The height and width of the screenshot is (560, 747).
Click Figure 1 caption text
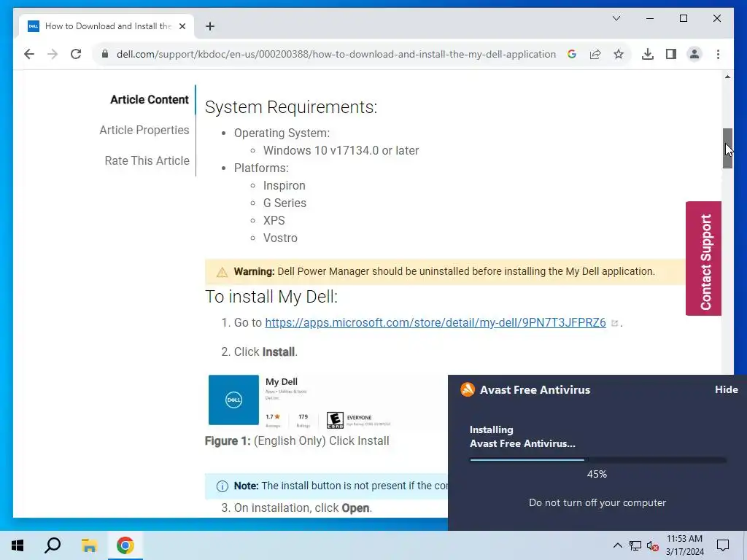click(297, 441)
